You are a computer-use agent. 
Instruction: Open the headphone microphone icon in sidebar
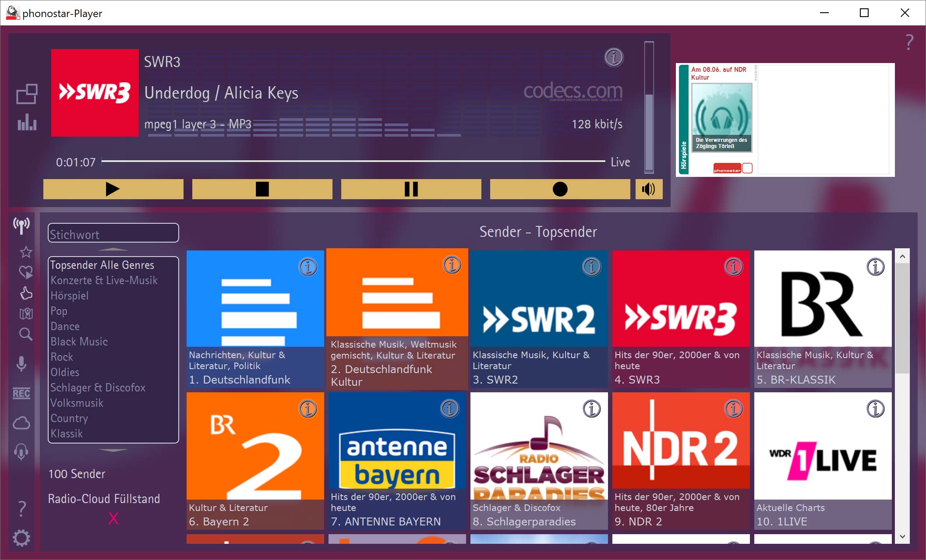point(21,452)
